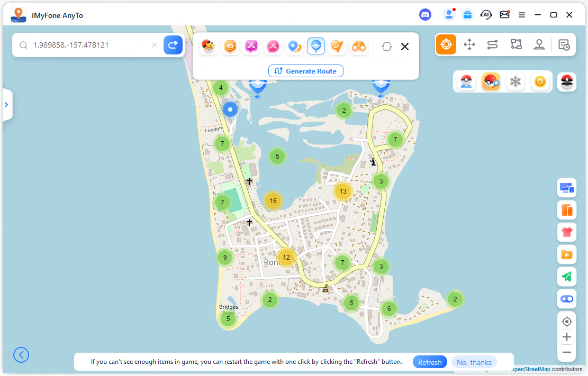Zoom out the map with minus
The width and height of the screenshot is (588, 376).
coord(567,352)
